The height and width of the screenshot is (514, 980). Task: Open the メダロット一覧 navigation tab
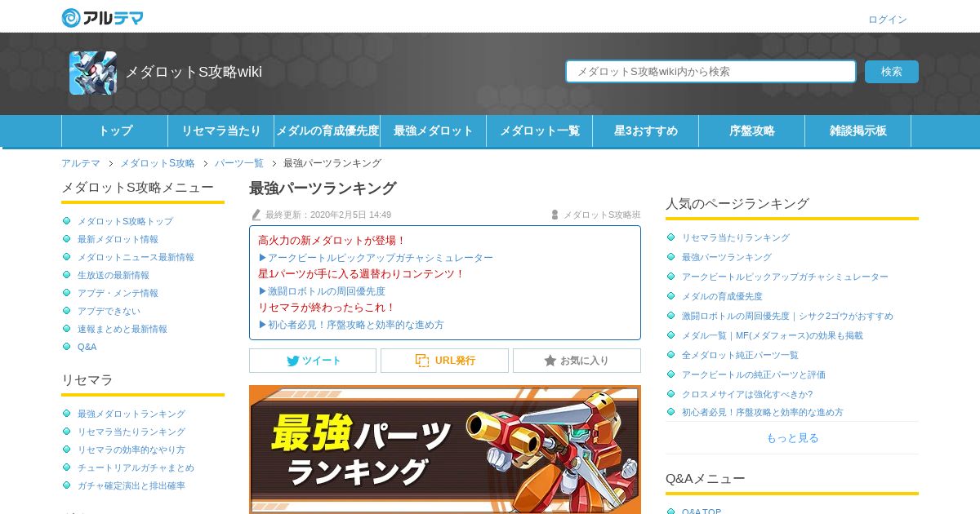tap(540, 131)
